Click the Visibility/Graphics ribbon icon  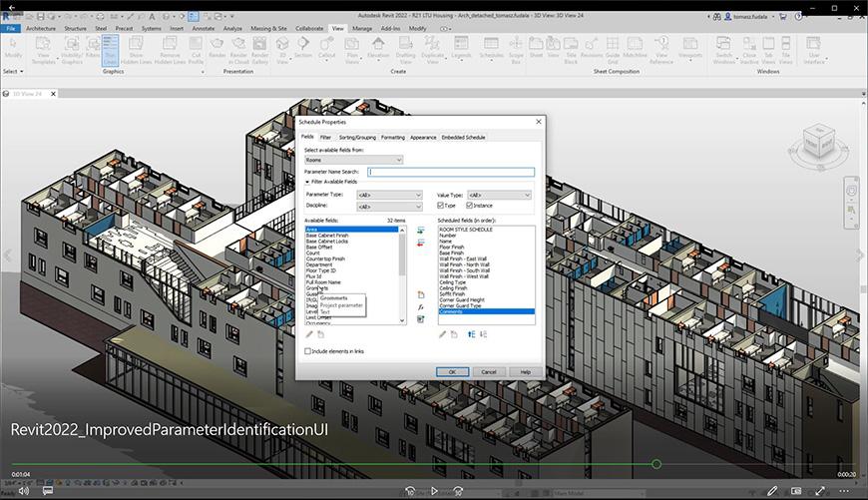coord(72,50)
